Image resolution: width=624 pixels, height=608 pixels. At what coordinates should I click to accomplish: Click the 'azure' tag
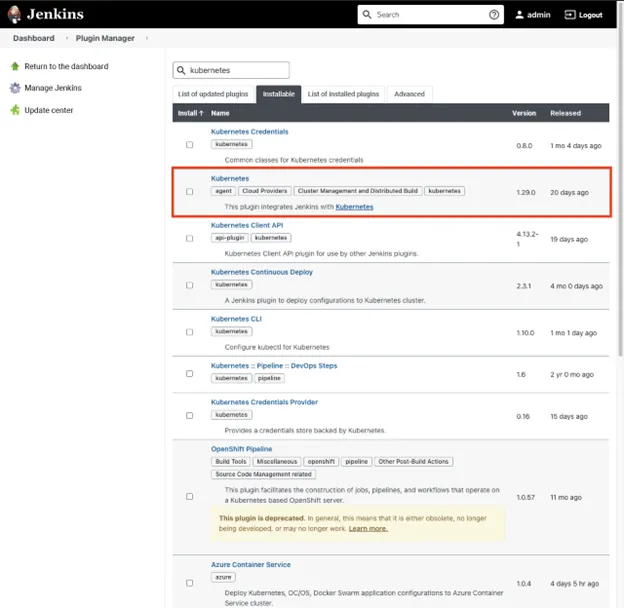[223, 577]
